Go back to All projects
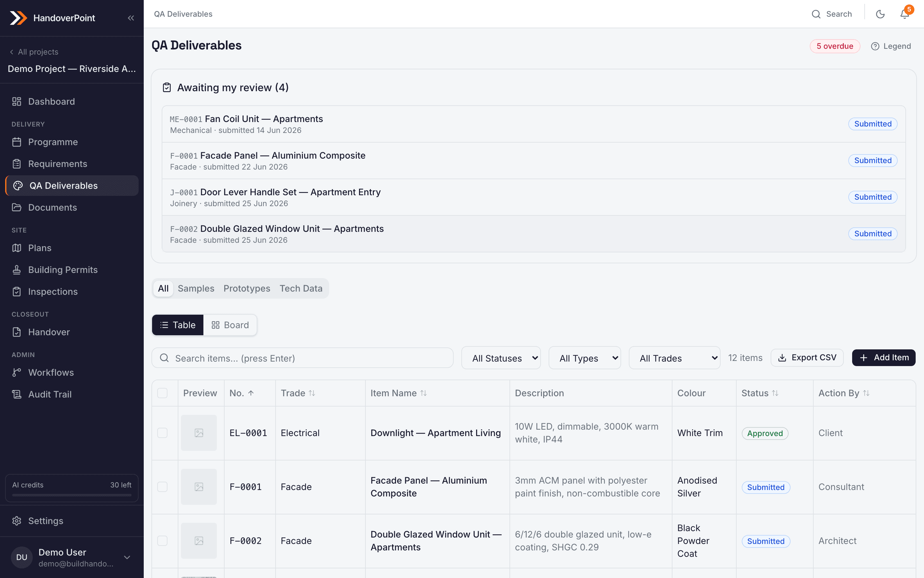This screenshot has width=924, height=578. pos(34,52)
